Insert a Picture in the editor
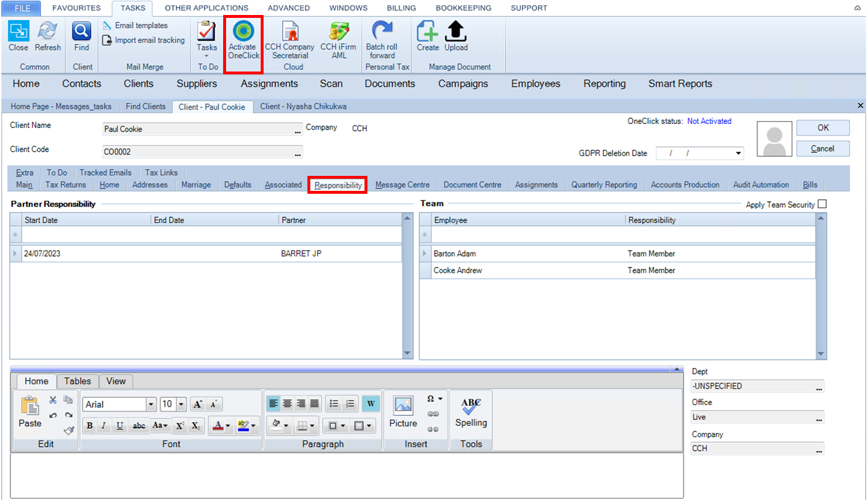Viewport: 868px width, 500px height. (403, 412)
